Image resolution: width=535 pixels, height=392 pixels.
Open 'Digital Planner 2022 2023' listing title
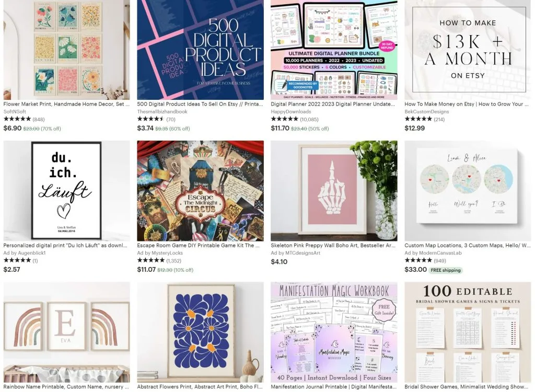(x=333, y=104)
